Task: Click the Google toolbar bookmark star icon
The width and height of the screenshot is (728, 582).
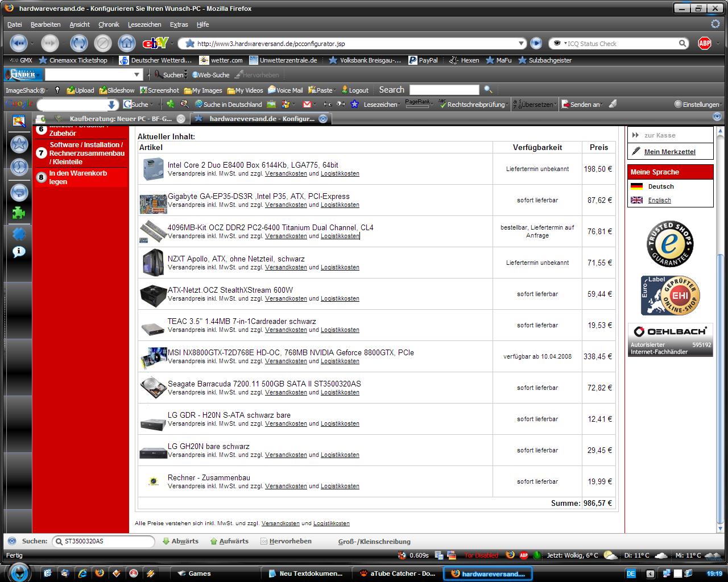Action: point(354,104)
